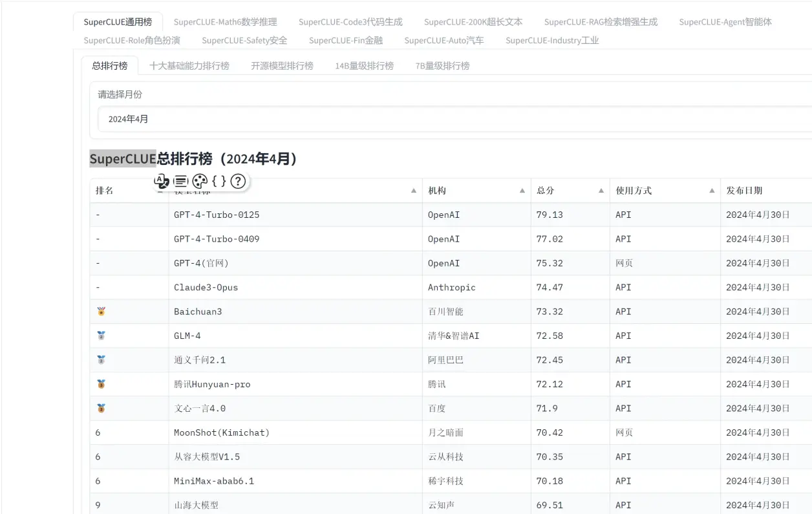This screenshot has height=514, width=812.
Task: Open SuperCLUE-Fin金融 tab
Action: (x=346, y=40)
